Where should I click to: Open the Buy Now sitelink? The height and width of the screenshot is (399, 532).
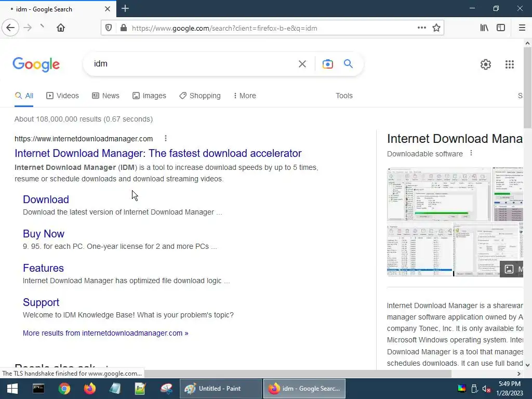[44, 234]
